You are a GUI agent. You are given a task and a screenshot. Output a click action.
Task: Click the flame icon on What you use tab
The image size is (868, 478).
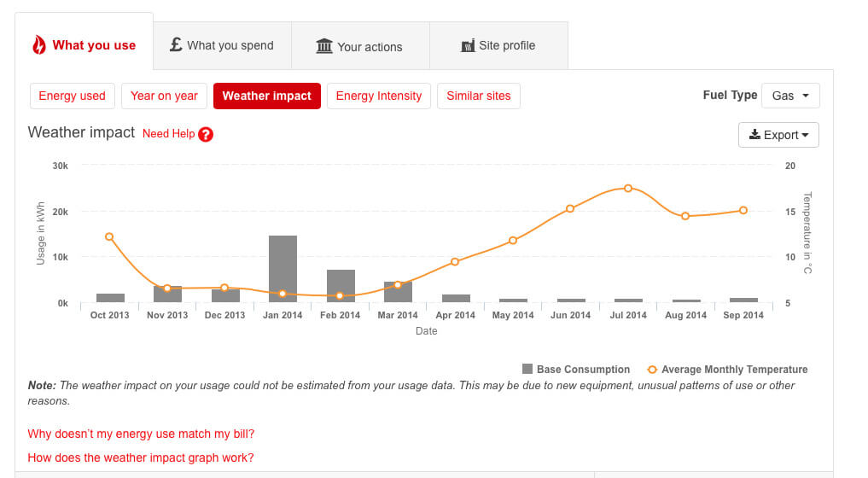[x=39, y=45]
